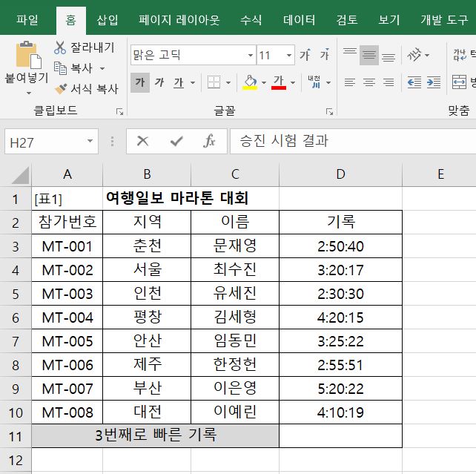Align text right
Image resolution: width=476 pixels, height=474 pixels.
point(389,82)
